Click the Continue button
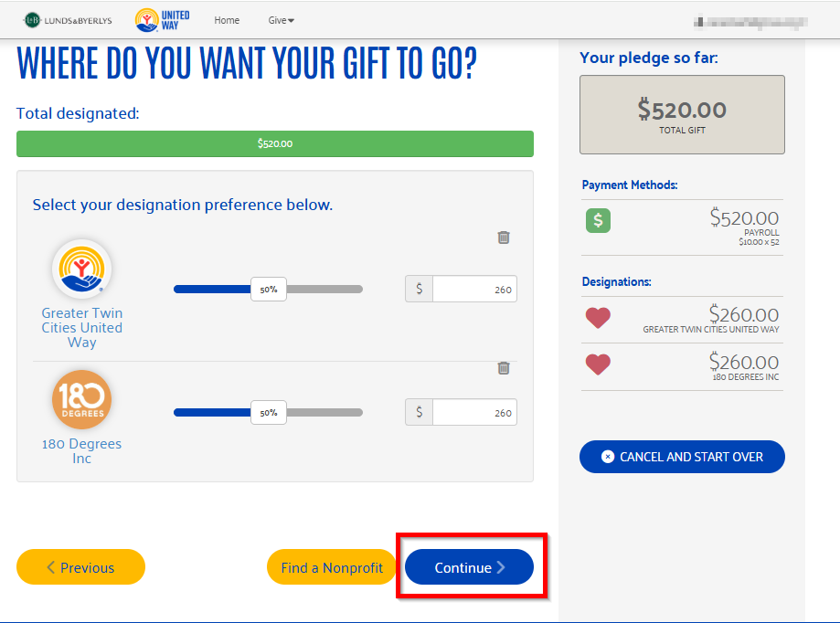The image size is (840, 623). [x=469, y=566]
